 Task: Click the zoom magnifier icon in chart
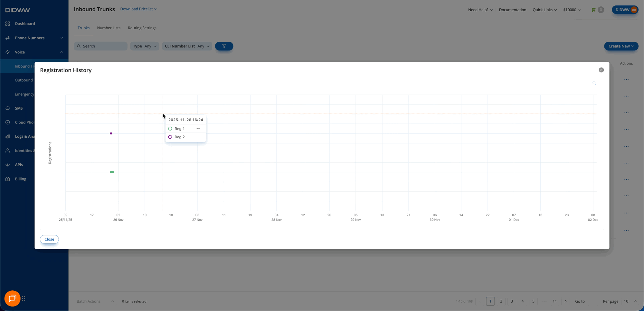click(x=594, y=83)
